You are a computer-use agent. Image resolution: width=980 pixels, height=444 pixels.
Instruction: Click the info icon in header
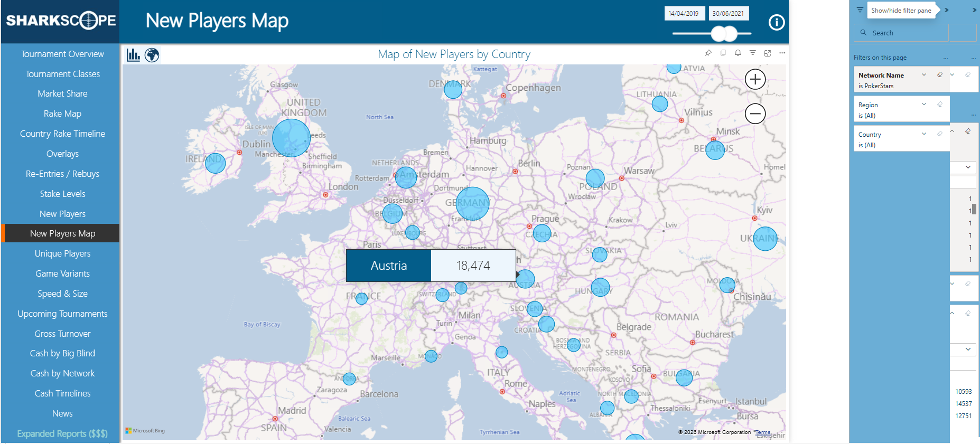click(776, 22)
